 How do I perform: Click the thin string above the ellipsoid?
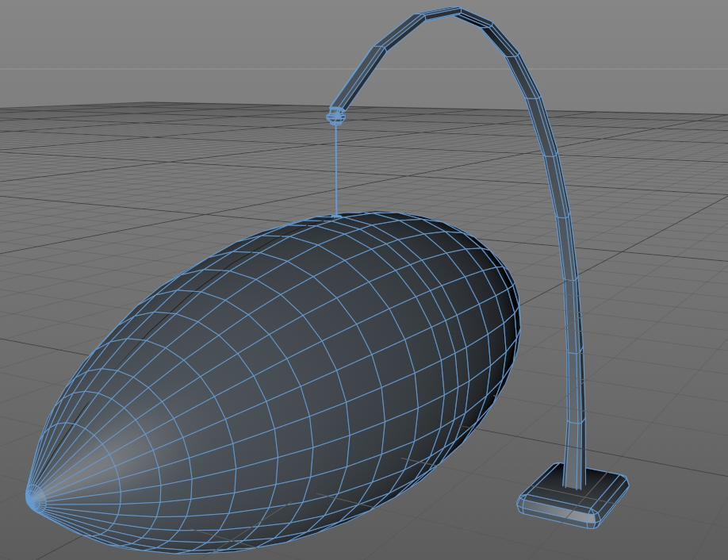[336, 171]
